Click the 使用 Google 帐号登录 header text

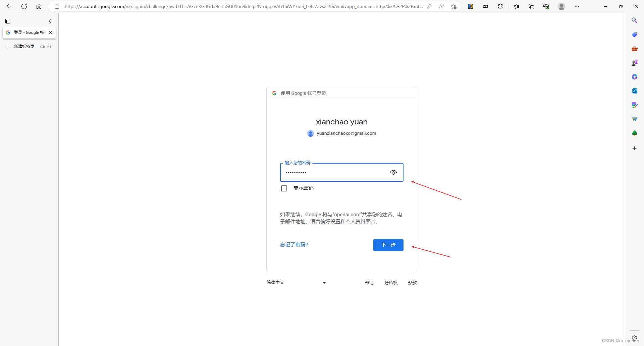303,93
